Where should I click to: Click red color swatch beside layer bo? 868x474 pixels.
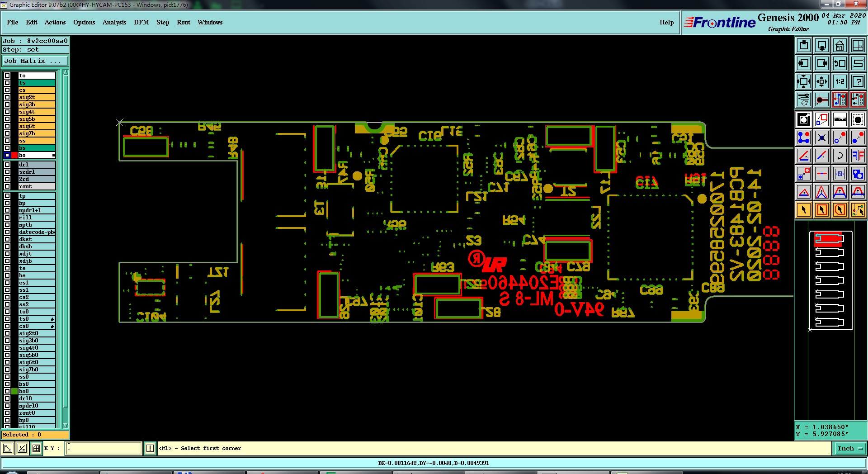click(14, 155)
